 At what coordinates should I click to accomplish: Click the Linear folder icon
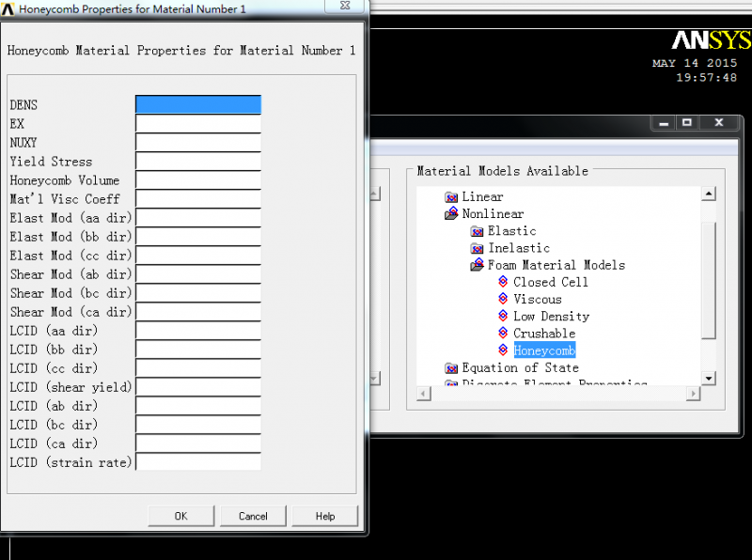click(x=451, y=197)
